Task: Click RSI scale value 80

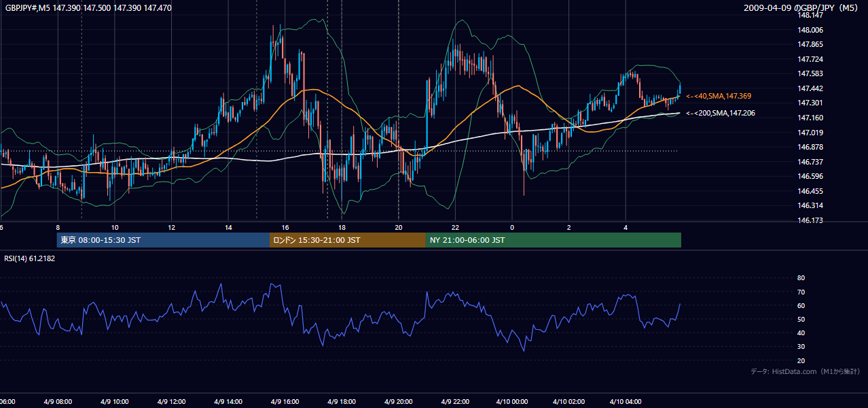Action: click(x=801, y=278)
